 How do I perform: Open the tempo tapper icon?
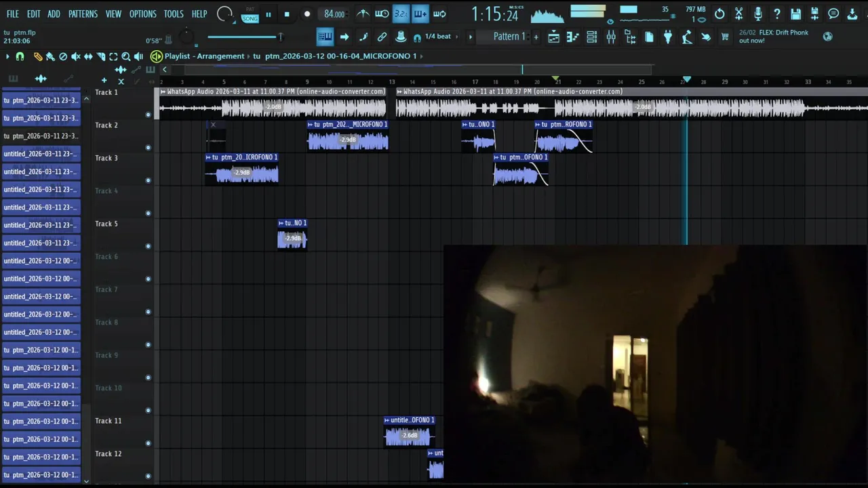pos(687,37)
